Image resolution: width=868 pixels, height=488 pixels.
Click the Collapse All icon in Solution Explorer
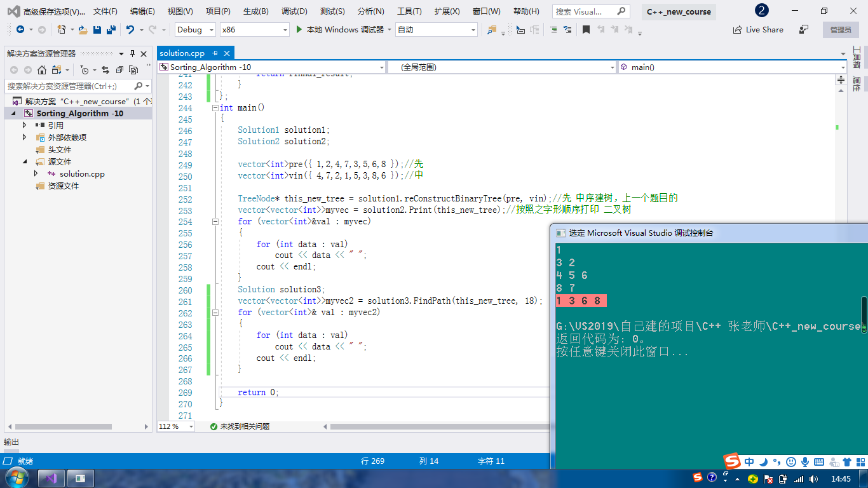click(x=119, y=70)
